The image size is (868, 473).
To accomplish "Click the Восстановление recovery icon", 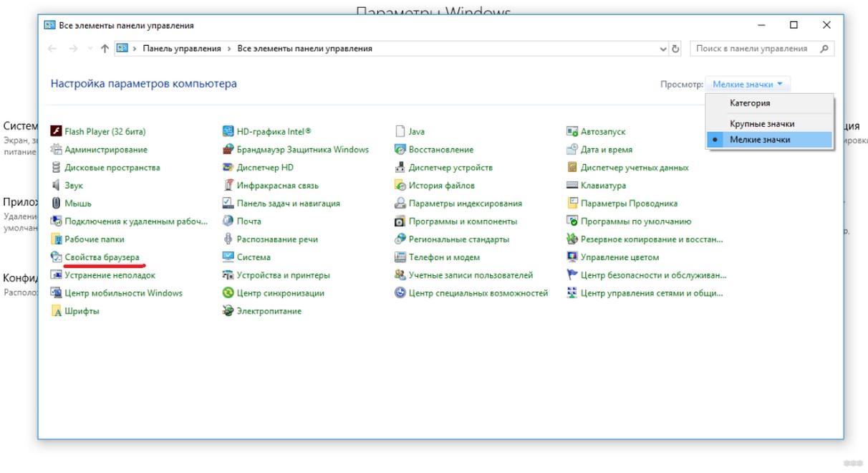I will point(400,150).
